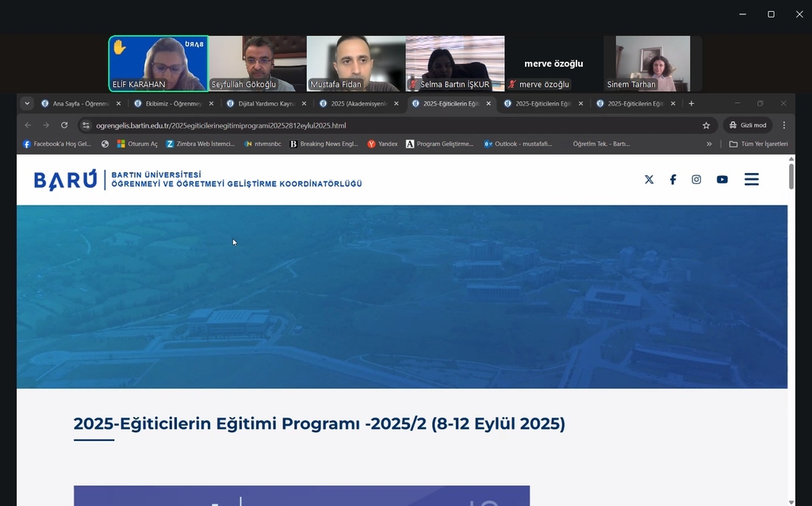This screenshot has height=506, width=812.
Task: Click the Gizli mod incognito button
Action: point(747,125)
